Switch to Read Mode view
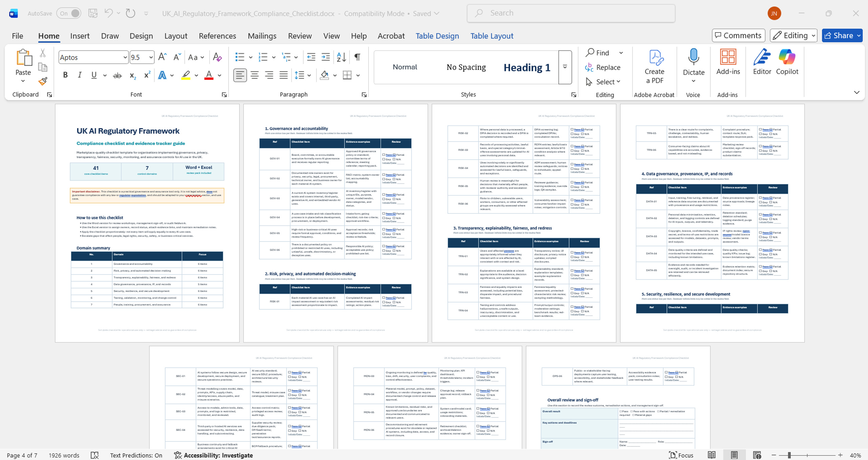Viewport: 868px width, 460px height. [712, 455]
